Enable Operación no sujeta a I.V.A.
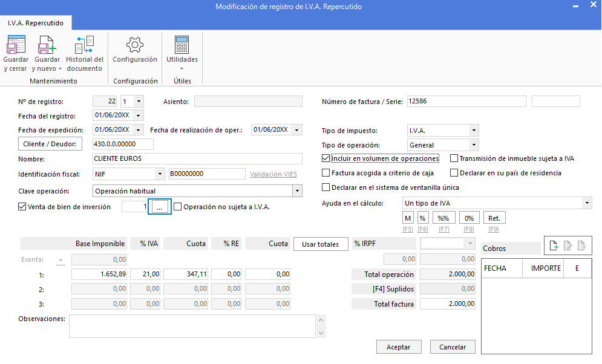Viewport: 602px width, 364px height. point(178,207)
